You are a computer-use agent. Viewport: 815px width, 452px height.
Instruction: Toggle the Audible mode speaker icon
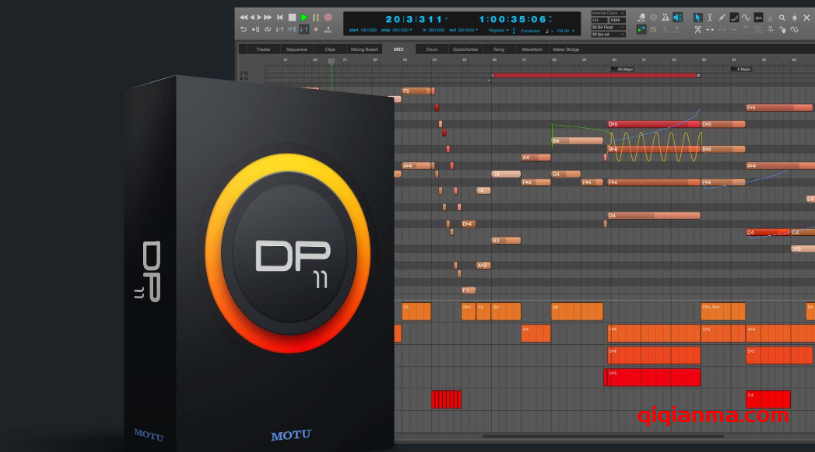pos(677,17)
